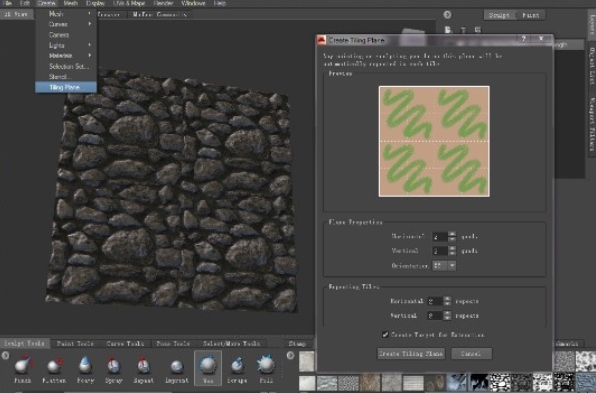Viewport: 596px width, 393px height.
Task: Select the Flatten sculpt tool
Action: pos(54,369)
